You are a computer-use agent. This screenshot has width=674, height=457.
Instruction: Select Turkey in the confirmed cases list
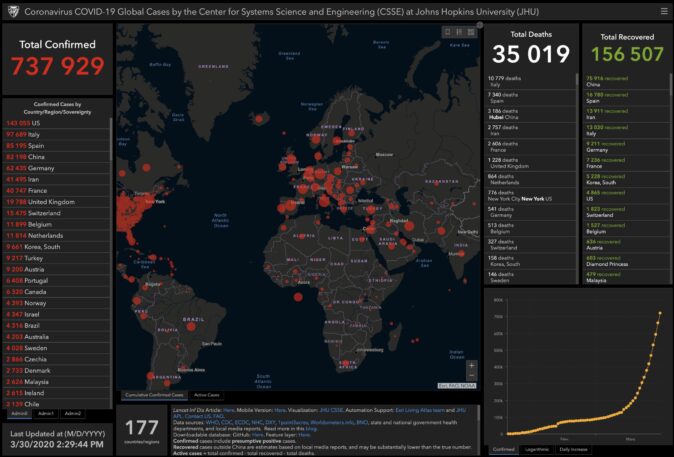(x=56, y=258)
